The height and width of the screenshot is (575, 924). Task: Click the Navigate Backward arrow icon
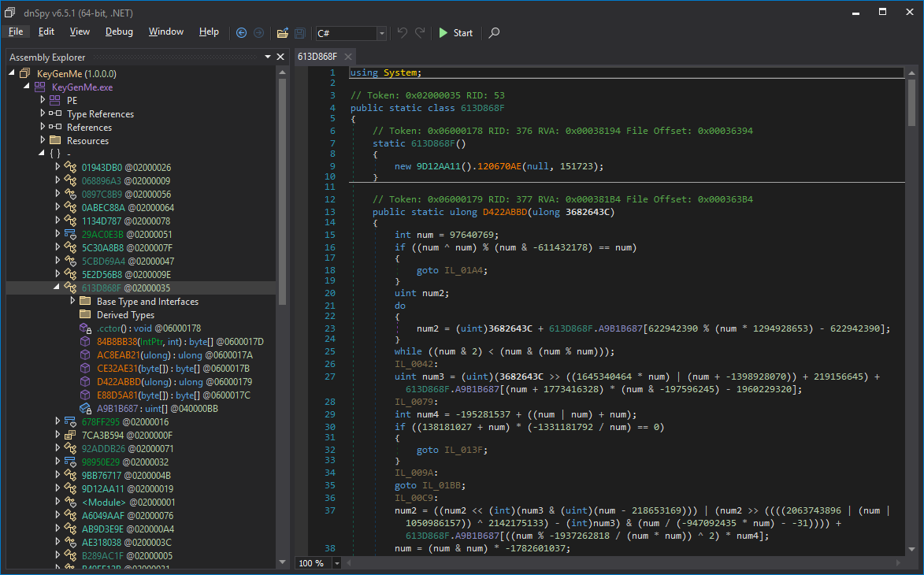pyautogui.click(x=241, y=33)
